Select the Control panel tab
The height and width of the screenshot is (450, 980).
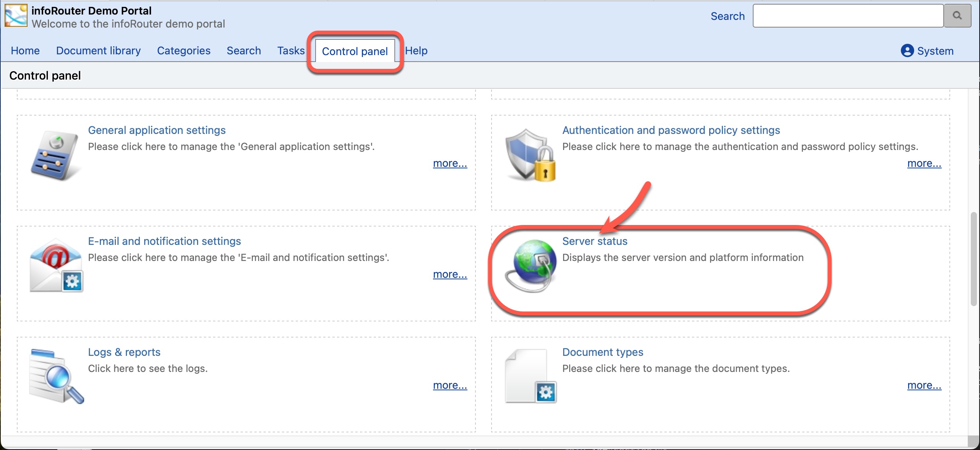(355, 51)
